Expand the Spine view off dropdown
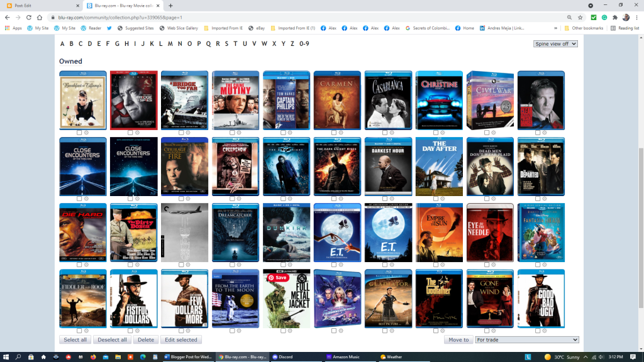The height and width of the screenshot is (362, 644). coord(555,44)
